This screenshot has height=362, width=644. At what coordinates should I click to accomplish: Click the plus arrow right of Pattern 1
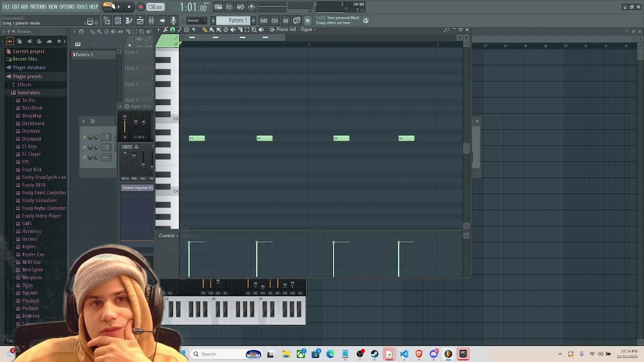coord(253,21)
